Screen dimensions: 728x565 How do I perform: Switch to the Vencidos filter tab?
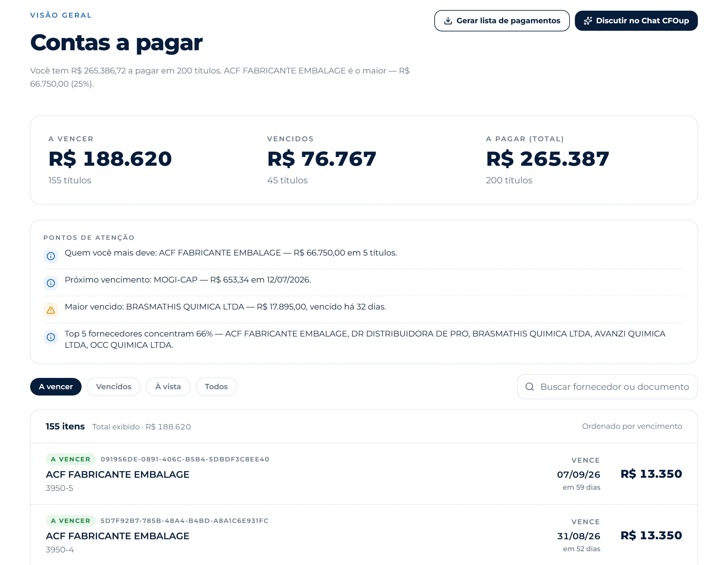pyautogui.click(x=114, y=387)
